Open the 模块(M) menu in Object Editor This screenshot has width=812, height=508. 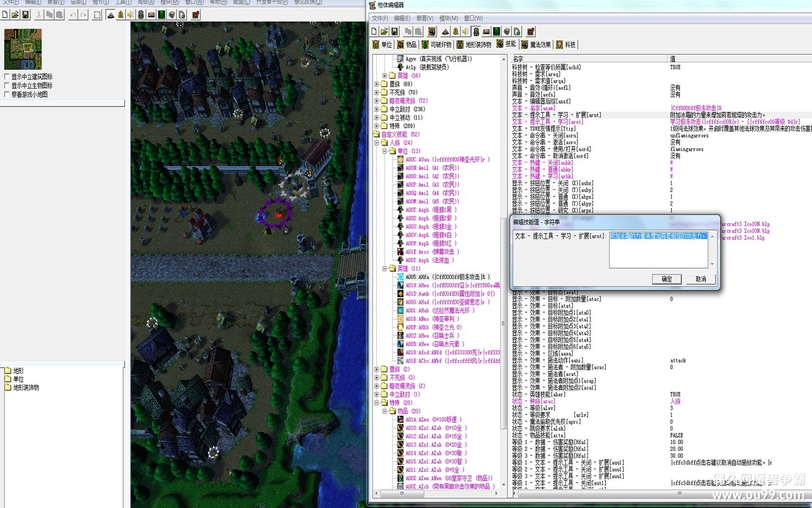[448, 18]
